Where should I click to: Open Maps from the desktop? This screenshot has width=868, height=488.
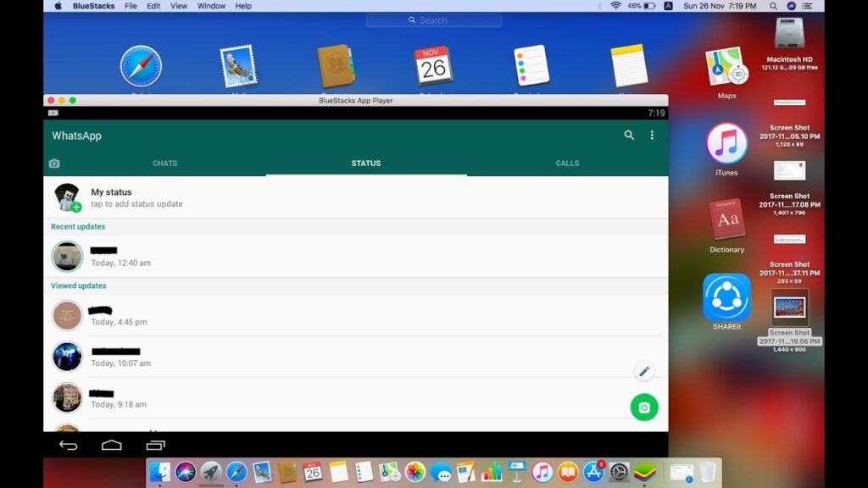[726, 66]
